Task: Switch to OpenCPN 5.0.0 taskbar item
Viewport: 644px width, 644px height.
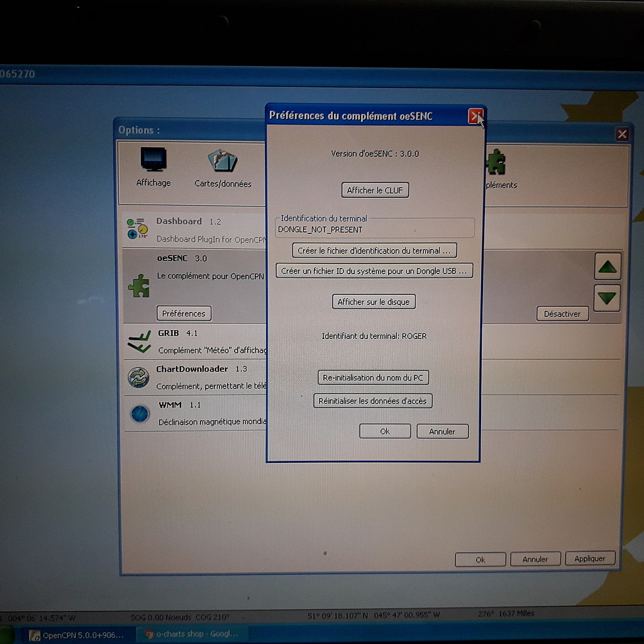Action: 77,635
